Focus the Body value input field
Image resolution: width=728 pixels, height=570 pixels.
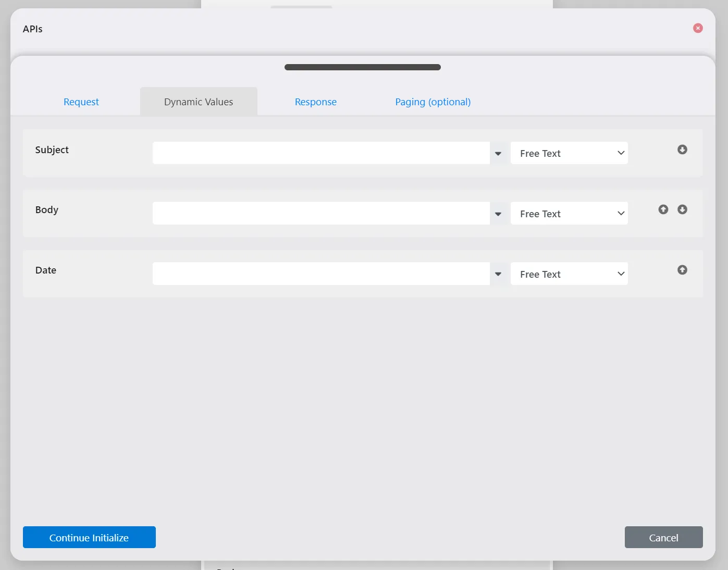321,214
